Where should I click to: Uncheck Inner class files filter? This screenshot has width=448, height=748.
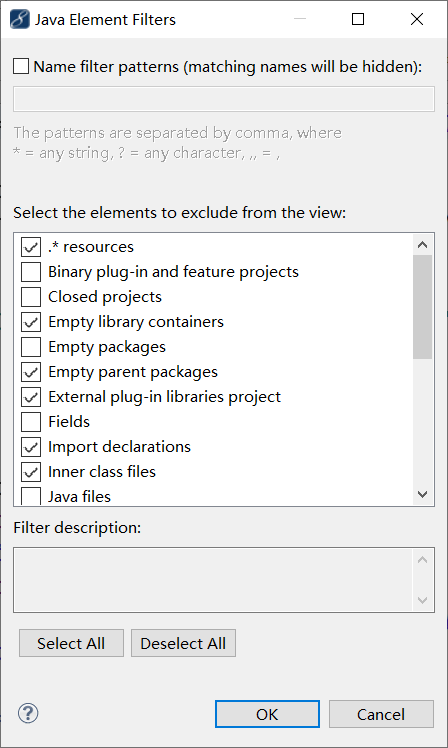coord(31,472)
